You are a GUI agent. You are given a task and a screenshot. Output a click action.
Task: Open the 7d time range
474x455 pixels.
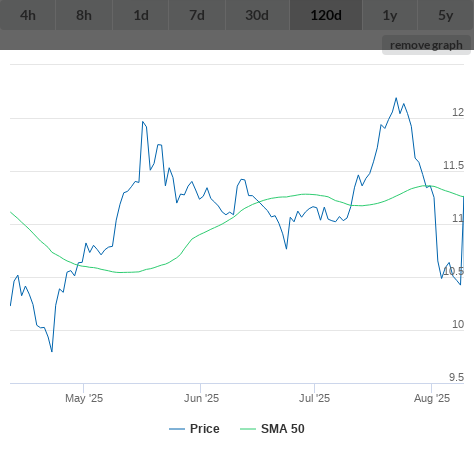197,15
